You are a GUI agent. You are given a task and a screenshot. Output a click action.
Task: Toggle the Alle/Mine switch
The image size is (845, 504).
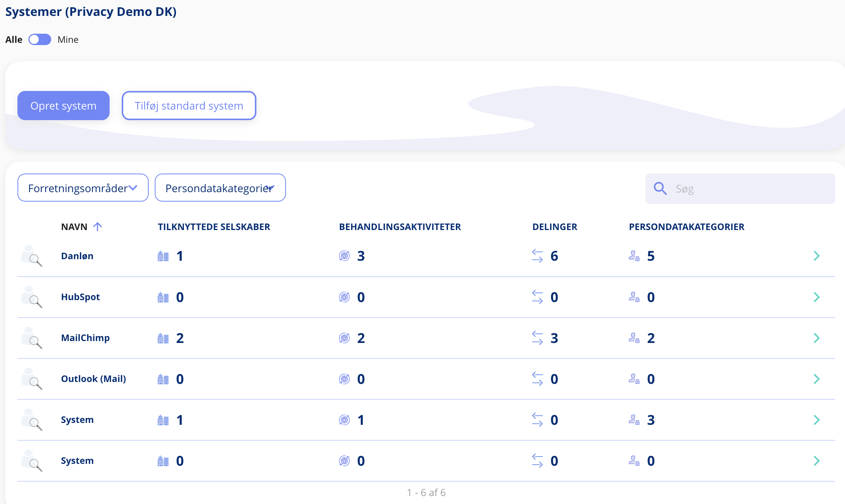40,39
